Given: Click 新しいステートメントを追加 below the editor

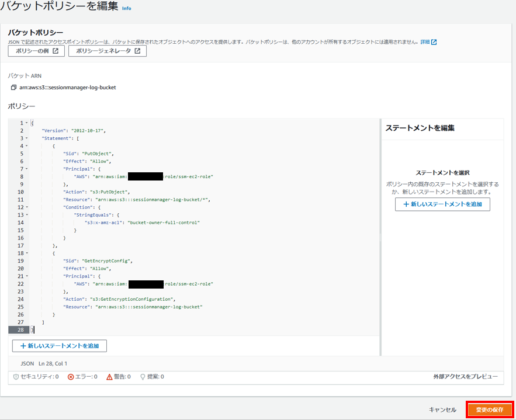Looking at the screenshot, I should (x=60, y=346).
